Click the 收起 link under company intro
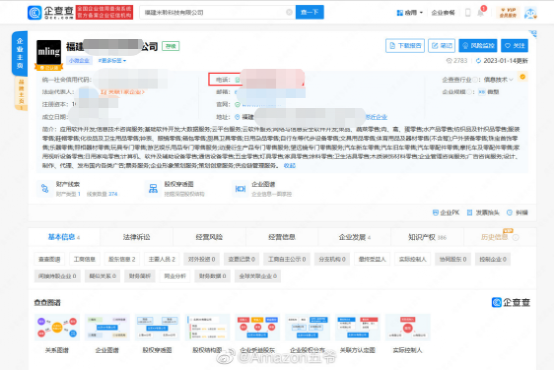 [289, 165]
